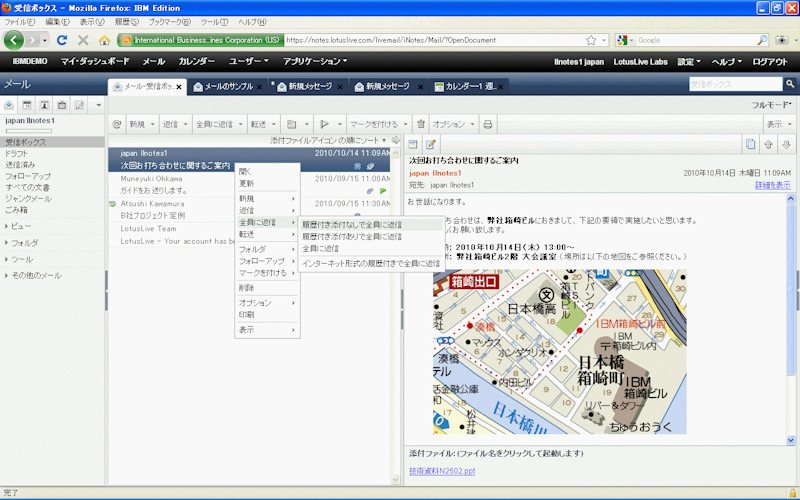Open the ジャンクメール folder in the sidebar
Screen dimensions: 800x500
(x=28, y=198)
